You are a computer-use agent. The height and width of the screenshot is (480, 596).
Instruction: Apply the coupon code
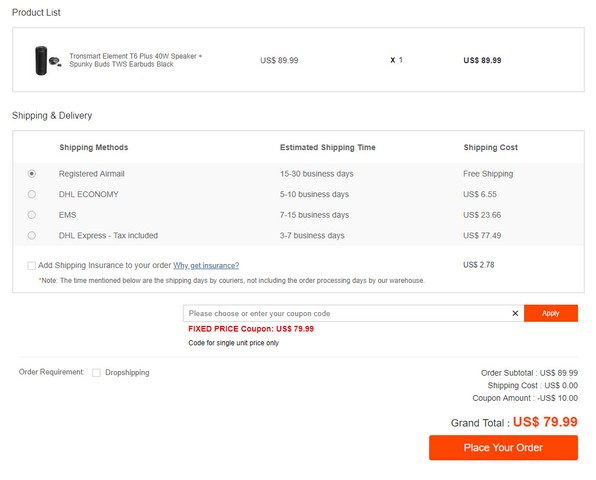[x=551, y=313]
